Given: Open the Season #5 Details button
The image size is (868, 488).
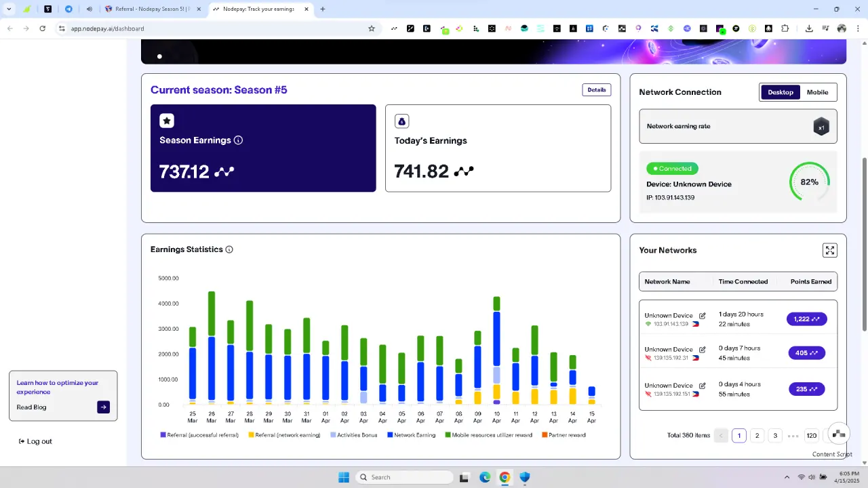Looking at the screenshot, I should pyautogui.click(x=597, y=89).
